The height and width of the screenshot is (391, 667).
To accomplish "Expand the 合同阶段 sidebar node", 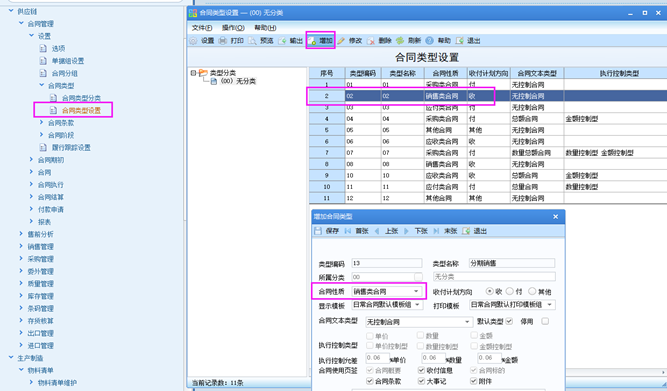I will [42, 135].
